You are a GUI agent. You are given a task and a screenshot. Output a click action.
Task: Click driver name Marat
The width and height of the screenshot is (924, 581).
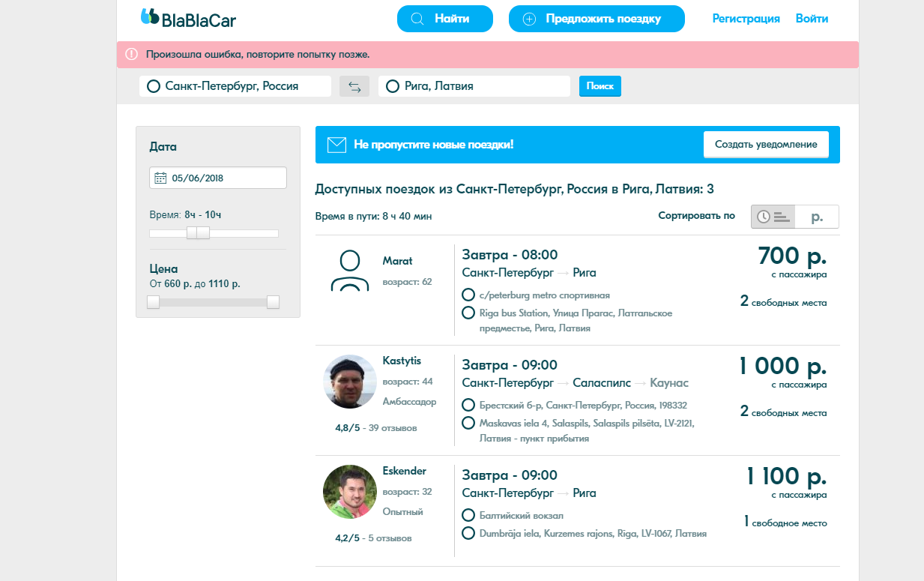point(397,261)
